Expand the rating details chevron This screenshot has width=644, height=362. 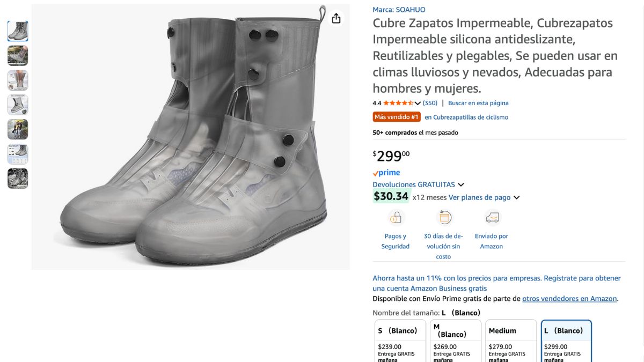click(x=418, y=104)
